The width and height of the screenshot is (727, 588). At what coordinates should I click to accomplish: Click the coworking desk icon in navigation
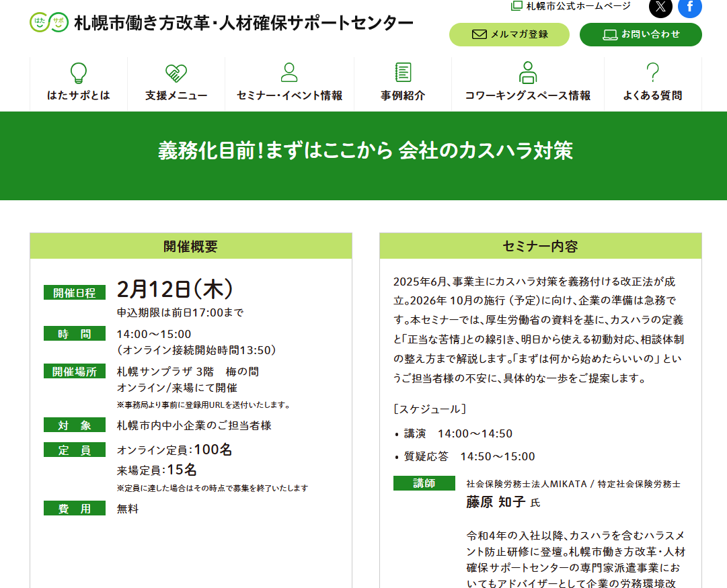click(x=528, y=73)
